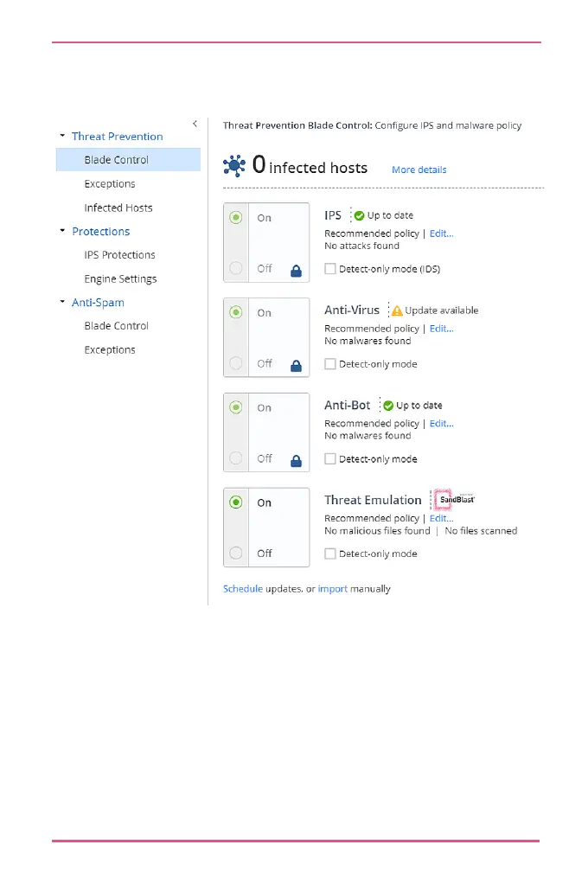The image size is (588, 883).
Task: Click the Anti-Bot green up-to-date checkmark icon
Action: [388, 406]
